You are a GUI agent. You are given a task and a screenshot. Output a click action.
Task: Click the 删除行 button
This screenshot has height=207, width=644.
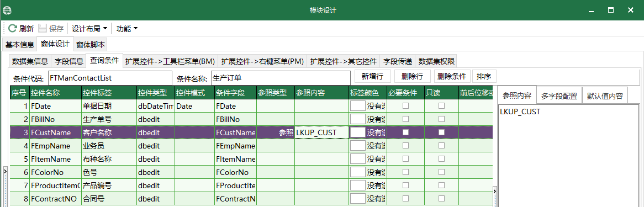pos(413,76)
